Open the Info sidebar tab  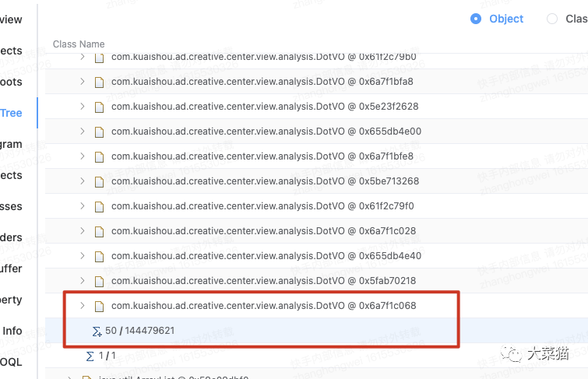(12, 331)
